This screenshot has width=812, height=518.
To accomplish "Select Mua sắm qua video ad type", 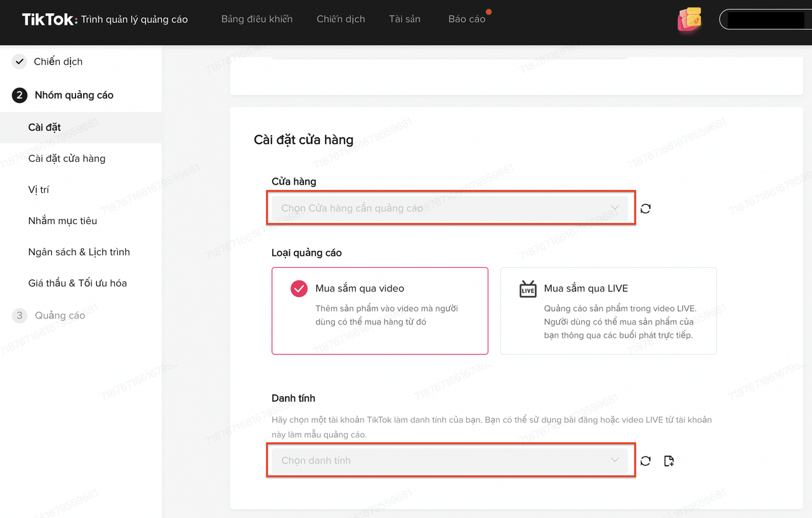I will (379, 310).
